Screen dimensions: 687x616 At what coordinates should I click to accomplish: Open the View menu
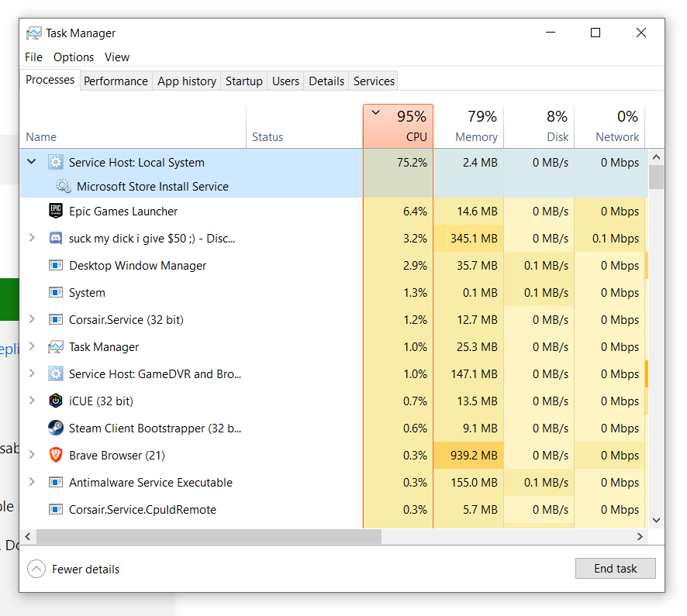[x=117, y=57]
